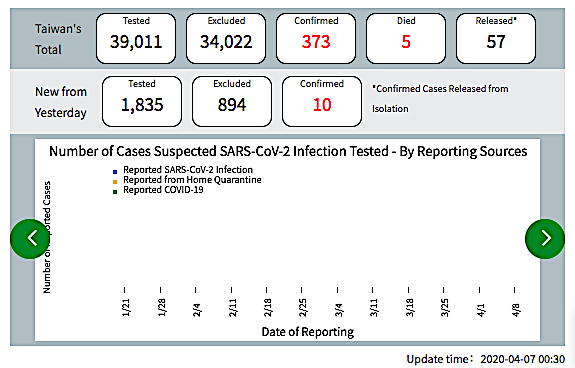Screen dimensions: 575x368
Task: Select legend text 'Reported COVID-19'
Action: (163, 189)
